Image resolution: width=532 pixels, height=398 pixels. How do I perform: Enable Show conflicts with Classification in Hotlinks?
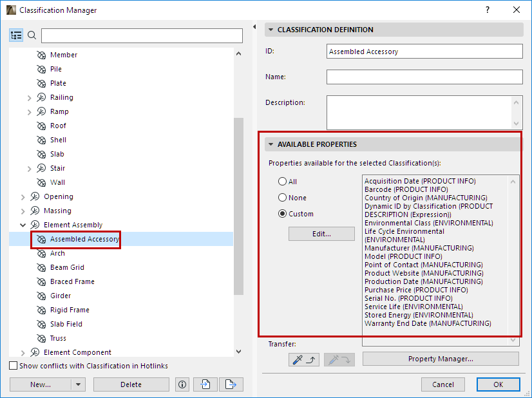(x=14, y=366)
